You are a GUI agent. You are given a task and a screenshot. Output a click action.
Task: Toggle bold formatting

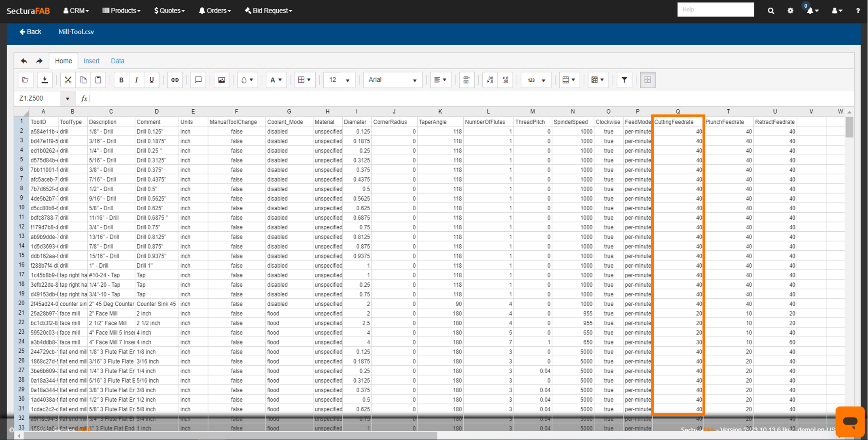pyautogui.click(x=121, y=80)
